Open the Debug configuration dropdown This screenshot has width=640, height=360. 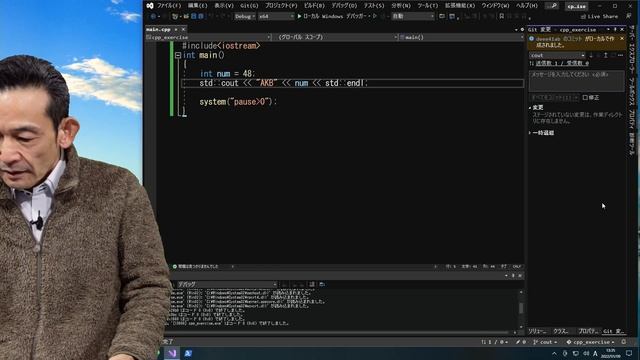click(245, 16)
